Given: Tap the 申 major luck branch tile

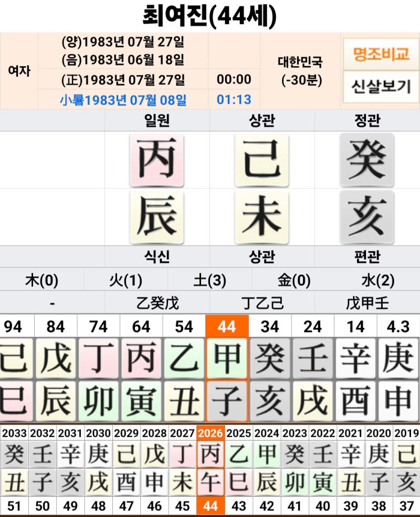Looking at the screenshot, I should click(398, 401).
